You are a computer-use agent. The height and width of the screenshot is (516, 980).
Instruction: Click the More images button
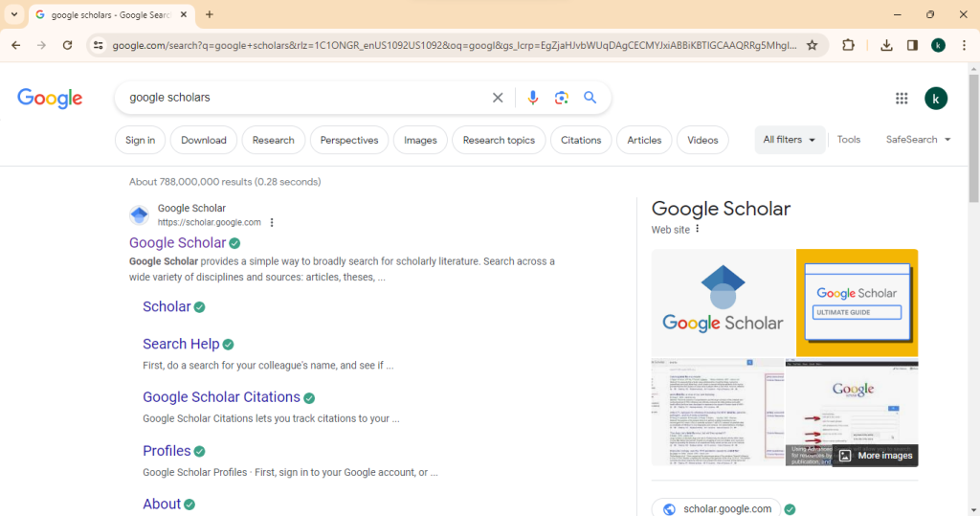click(x=876, y=456)
